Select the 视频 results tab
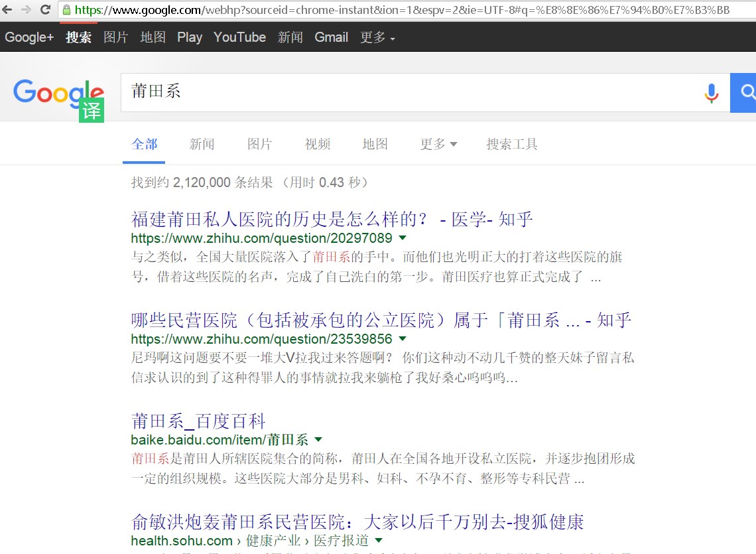756x554 pixels. 318,144
